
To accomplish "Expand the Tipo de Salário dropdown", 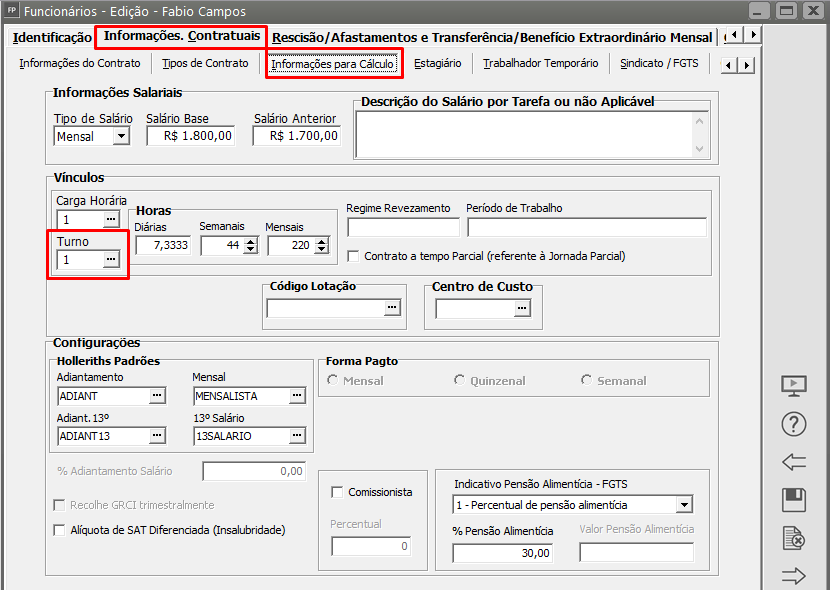I will click(121, 136).
